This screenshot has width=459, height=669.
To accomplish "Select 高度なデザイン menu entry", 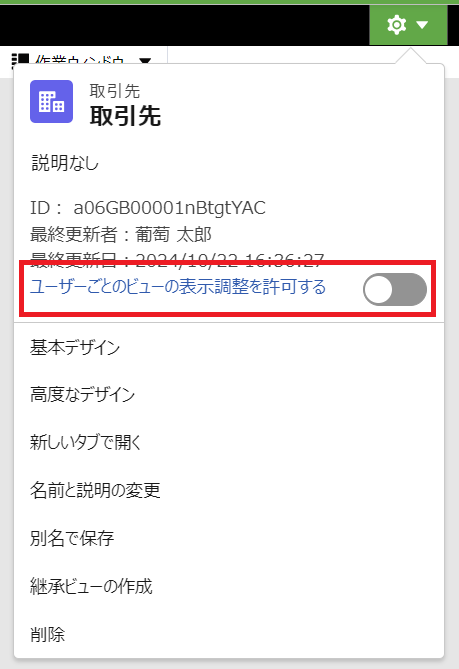I will tap(82, 395).
